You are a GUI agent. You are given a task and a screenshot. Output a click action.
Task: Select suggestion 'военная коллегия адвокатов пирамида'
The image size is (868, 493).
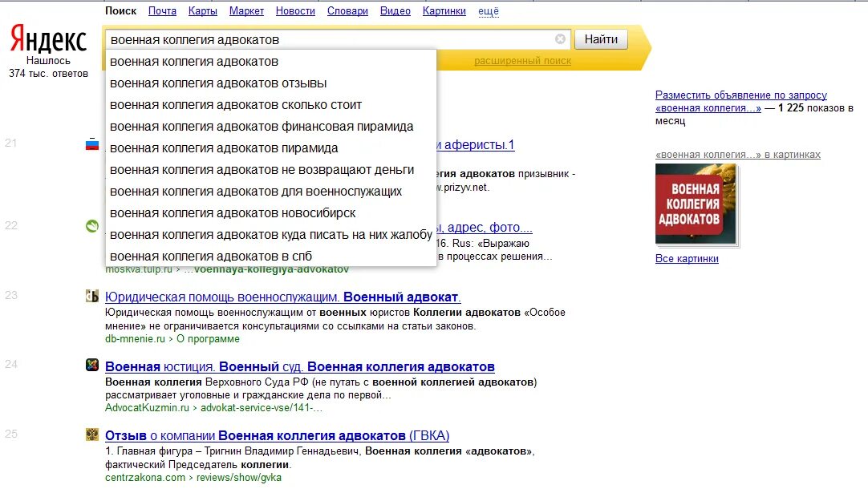(x=270, y=147)
